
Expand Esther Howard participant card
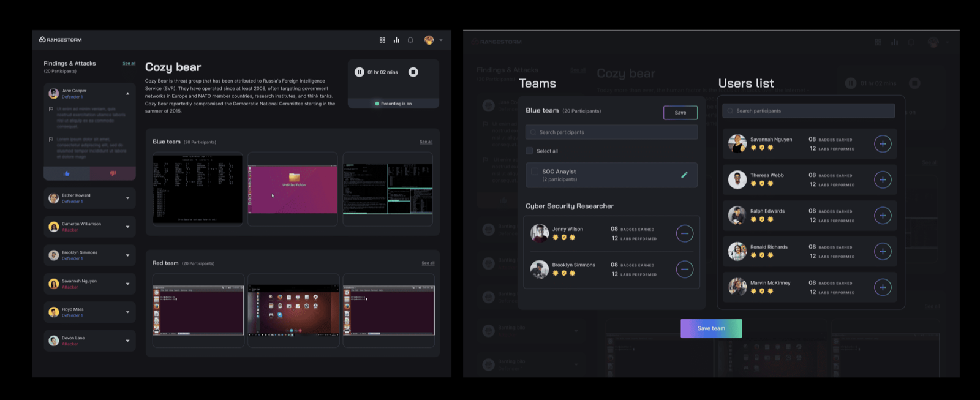click(x=127, y=198)
